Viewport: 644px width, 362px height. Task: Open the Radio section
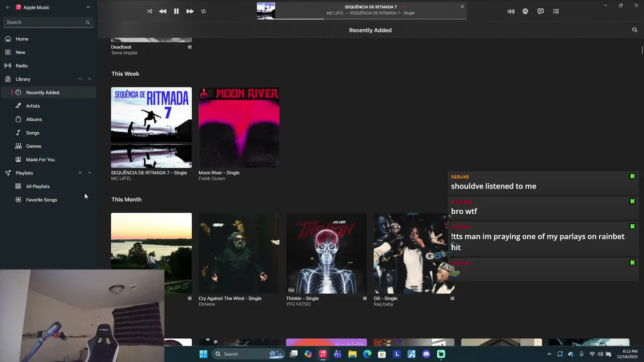48,66
